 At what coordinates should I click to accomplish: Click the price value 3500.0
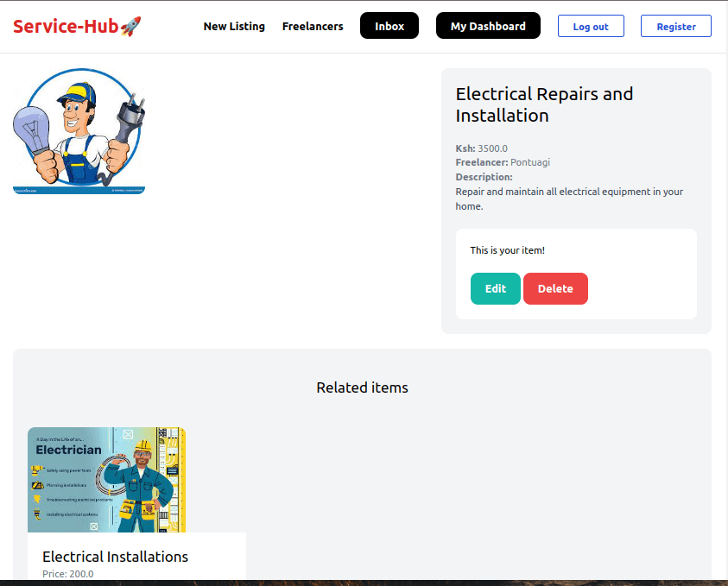click(x=492, y=148)
